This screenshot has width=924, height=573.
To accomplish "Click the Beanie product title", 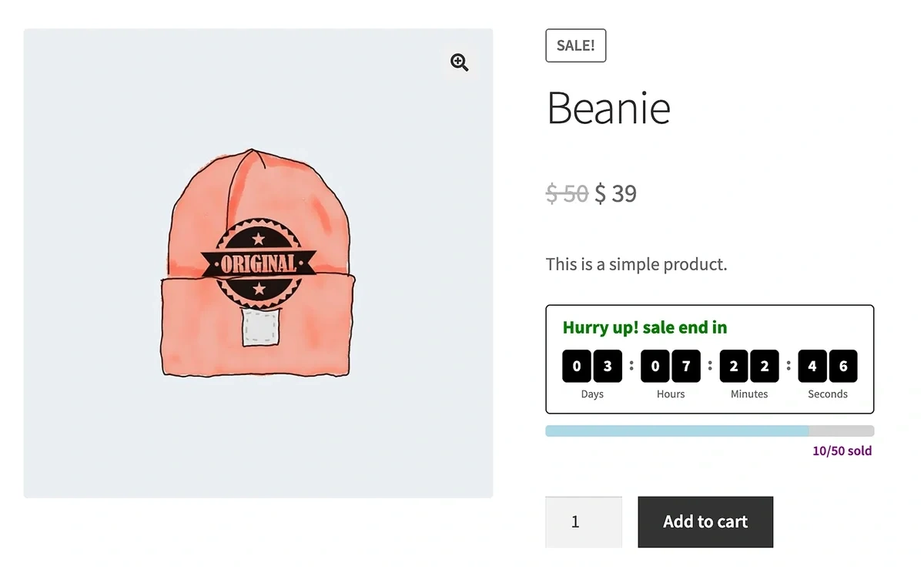I will point(608,108).
